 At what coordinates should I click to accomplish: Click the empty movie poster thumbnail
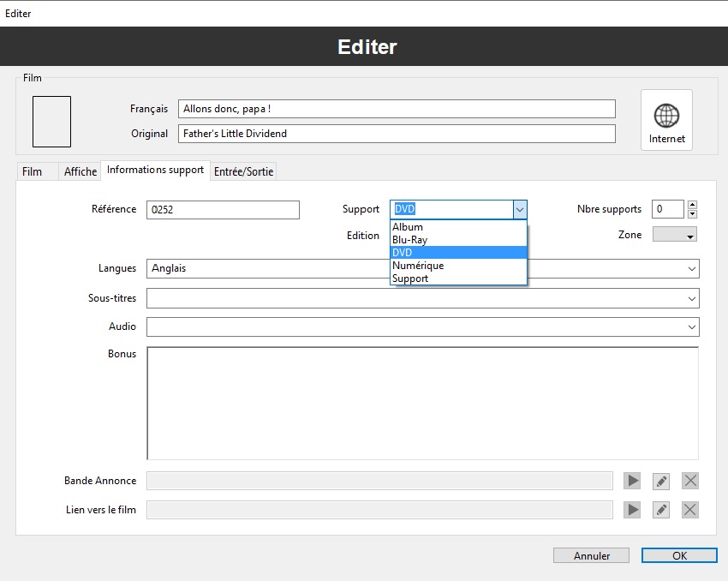pos(51,122)
